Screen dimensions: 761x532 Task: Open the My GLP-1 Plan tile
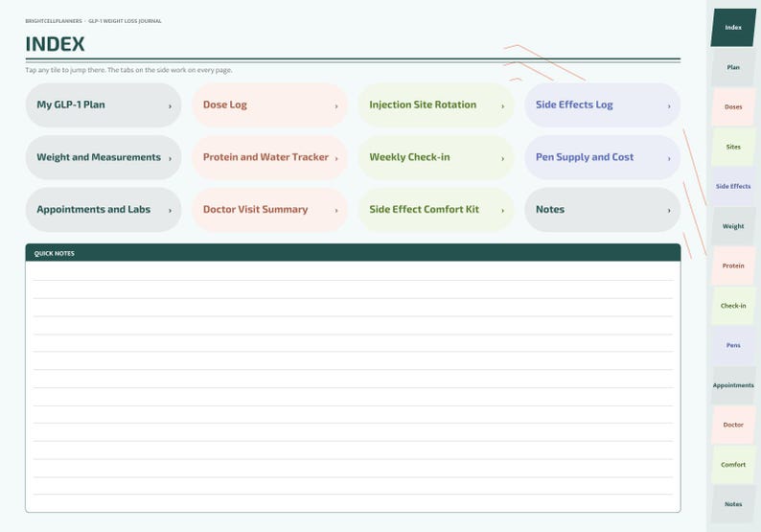(x=104, y=104)
